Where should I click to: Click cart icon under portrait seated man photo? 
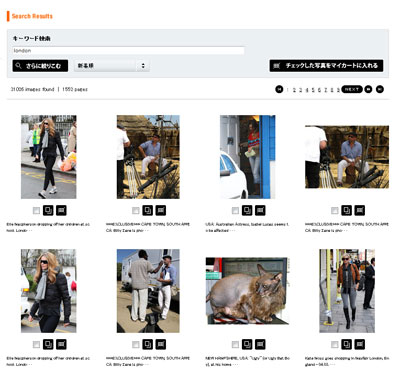[161, 210]
